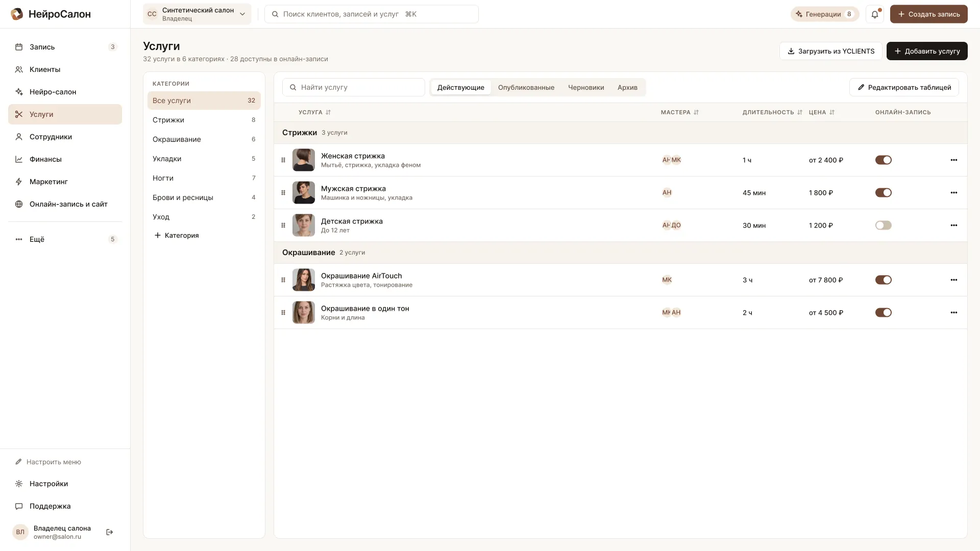Turn off online booking for Окрашивание в один тон
Screen dimensions: 980x551
pyautogui.click(x=883, y=313)
